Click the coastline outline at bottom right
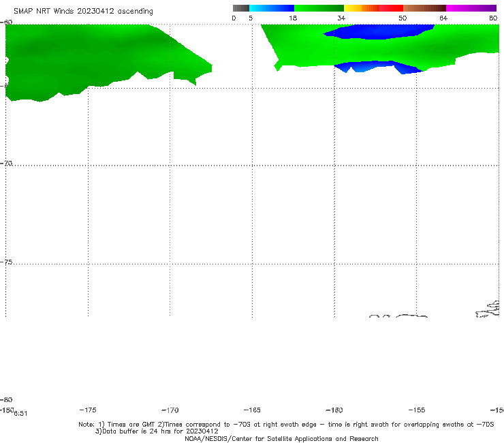Viewport: 504px width, 443px height. (488, 309)
